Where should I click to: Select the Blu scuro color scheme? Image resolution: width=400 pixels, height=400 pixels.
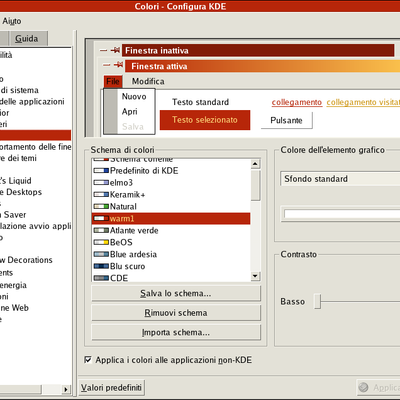coord(171,266)
